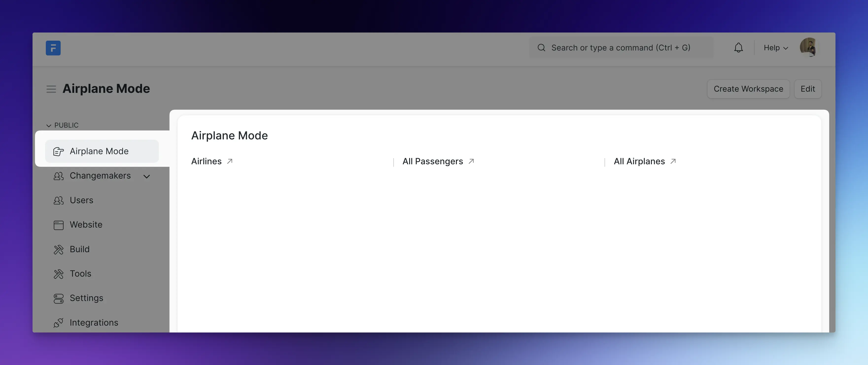Click the Edit workspace button

tap(807, 89)
